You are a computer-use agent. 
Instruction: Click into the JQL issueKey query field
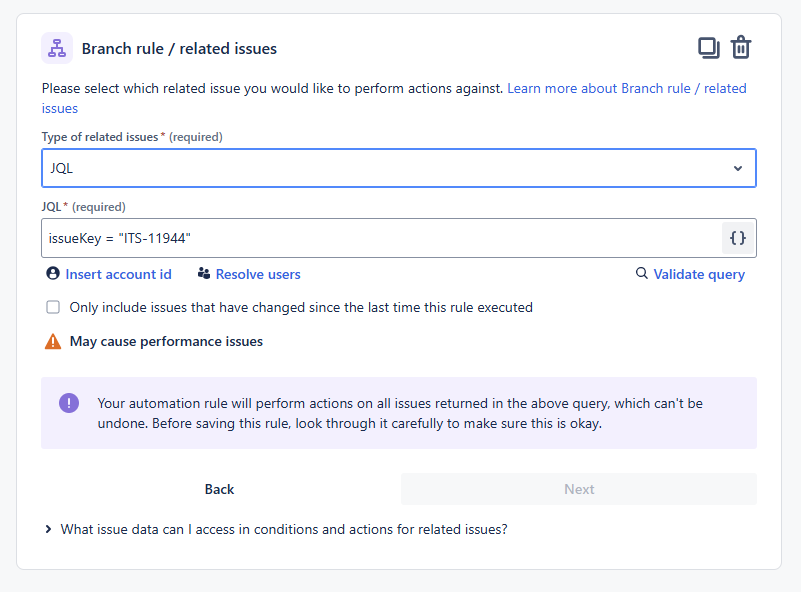[x=380, y=238]
